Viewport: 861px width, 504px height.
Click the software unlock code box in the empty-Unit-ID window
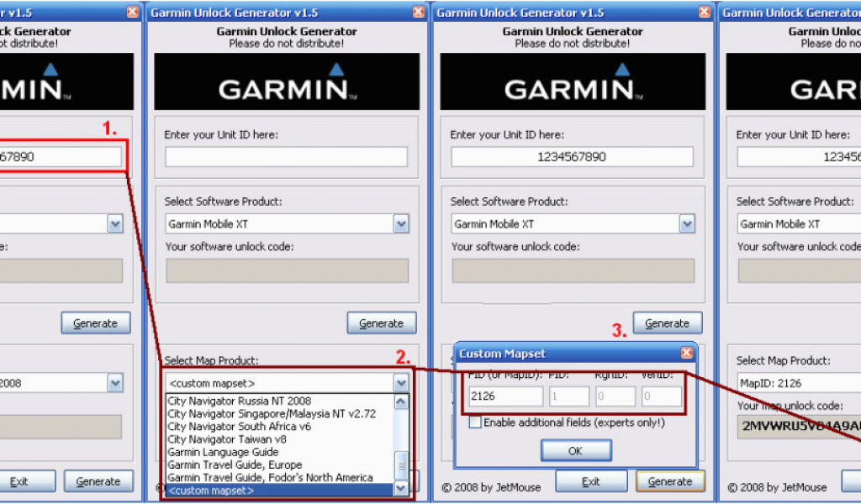pos(288,271)
